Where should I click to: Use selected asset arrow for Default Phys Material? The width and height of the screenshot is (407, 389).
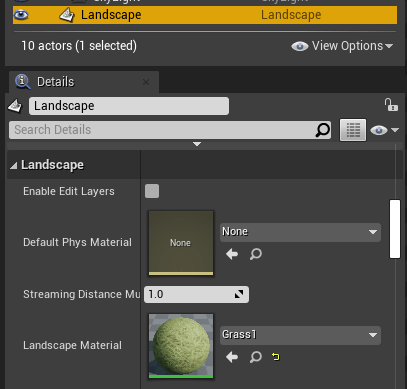232,254
